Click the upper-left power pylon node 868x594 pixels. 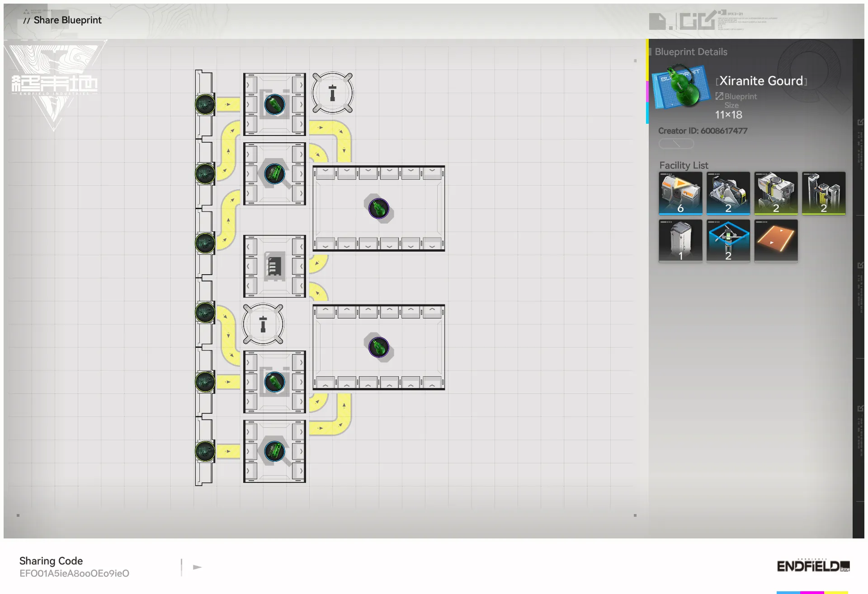tap(333, 93)
